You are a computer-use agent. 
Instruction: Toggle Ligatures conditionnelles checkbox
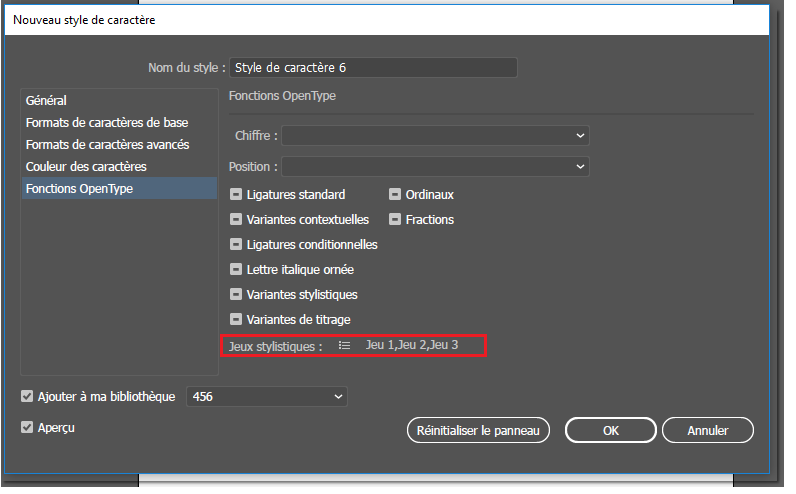[x=237, y=245]
